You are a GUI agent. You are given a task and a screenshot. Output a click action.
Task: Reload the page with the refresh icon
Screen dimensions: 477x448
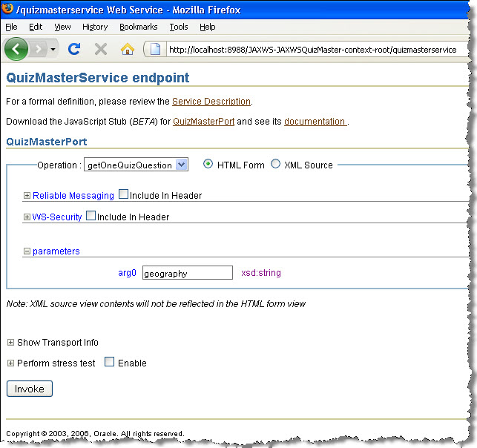[x=73, y=49]
